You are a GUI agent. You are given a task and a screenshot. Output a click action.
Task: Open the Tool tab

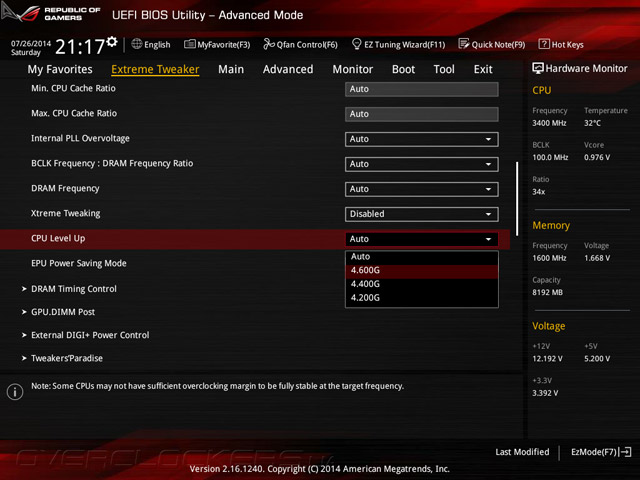tap(444, 69)
